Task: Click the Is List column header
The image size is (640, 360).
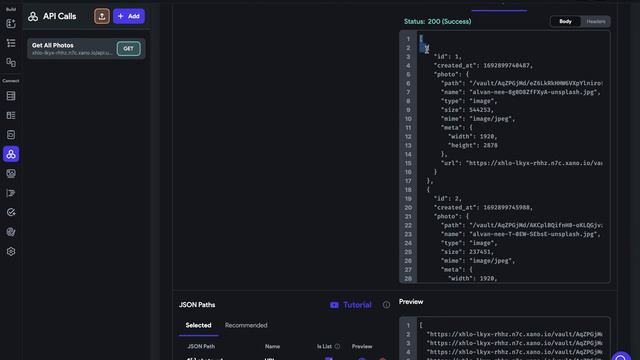Action: [324, 347]
